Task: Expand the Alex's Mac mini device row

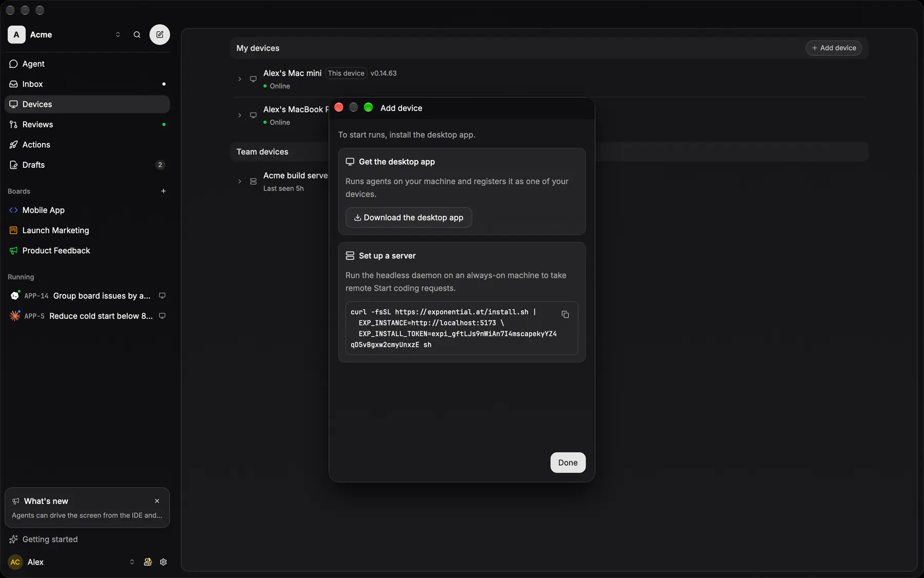Action: click(240, 79)
